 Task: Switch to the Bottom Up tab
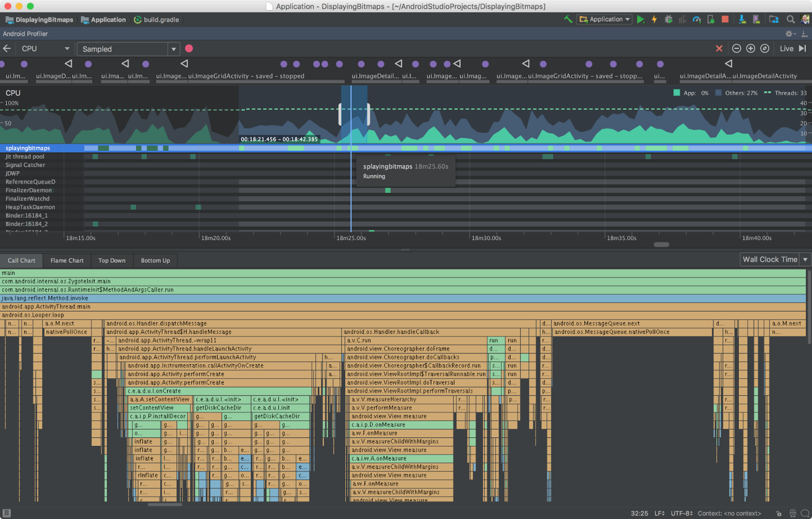point(155,261)
